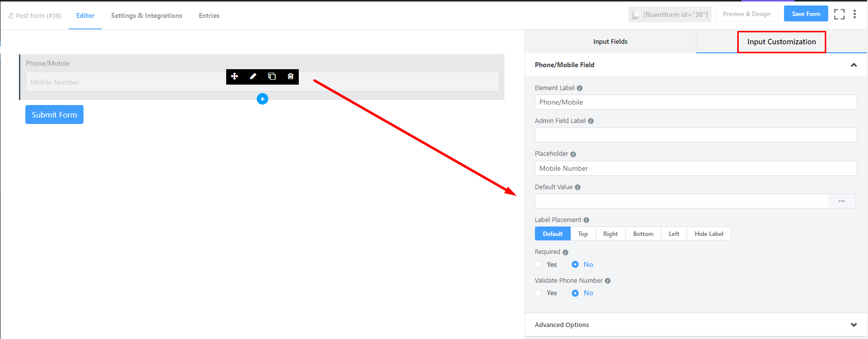Click the Placeholder input field
The width and height of the screenshot is (868, 339).
[x=695, y=168]
